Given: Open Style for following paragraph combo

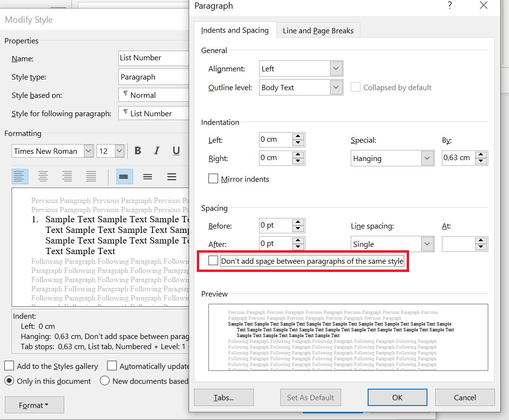Looking at the screenshot, I should (154, 113).
